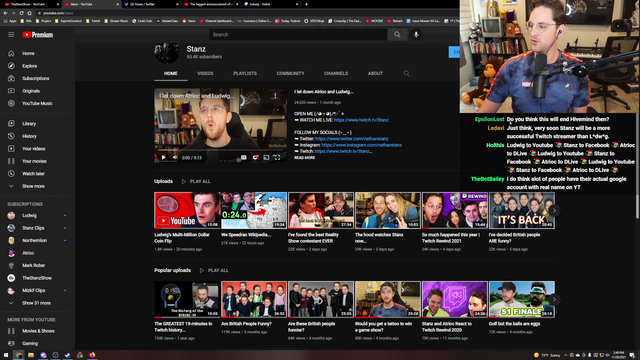Open the Twitter nathanstanz link
640x360 pixels.
(x=351, y=139)
